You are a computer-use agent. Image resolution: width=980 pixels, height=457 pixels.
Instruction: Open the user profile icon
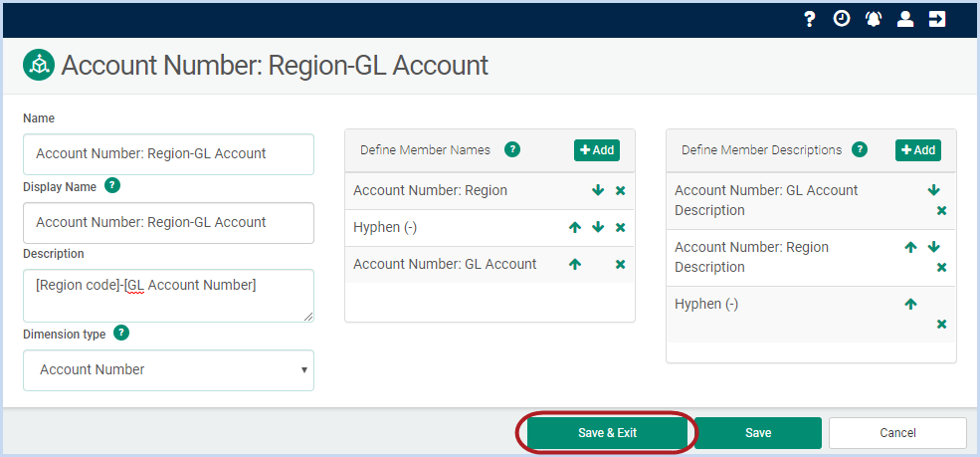[905, 19]
